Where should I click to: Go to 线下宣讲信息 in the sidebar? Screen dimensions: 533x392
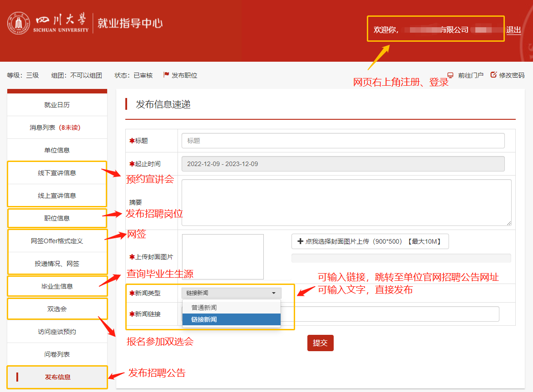[x=57, y=173]
